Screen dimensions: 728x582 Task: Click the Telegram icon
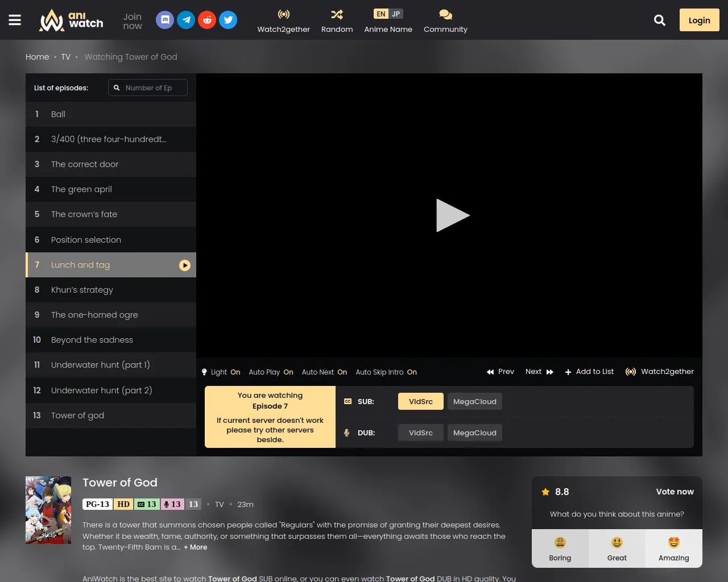186,20
